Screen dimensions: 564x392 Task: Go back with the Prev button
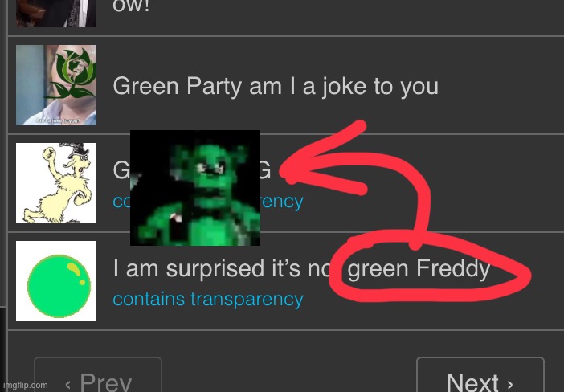coord(98,375)
